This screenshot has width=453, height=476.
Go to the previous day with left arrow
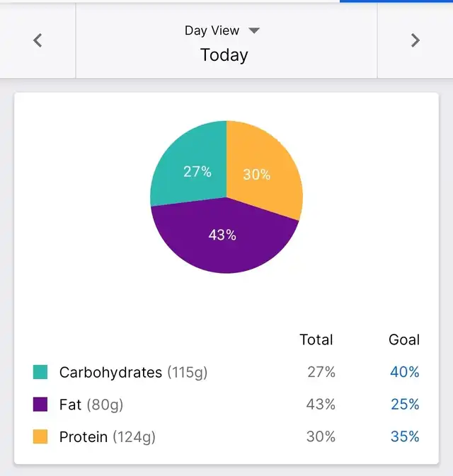coord(38,41)
